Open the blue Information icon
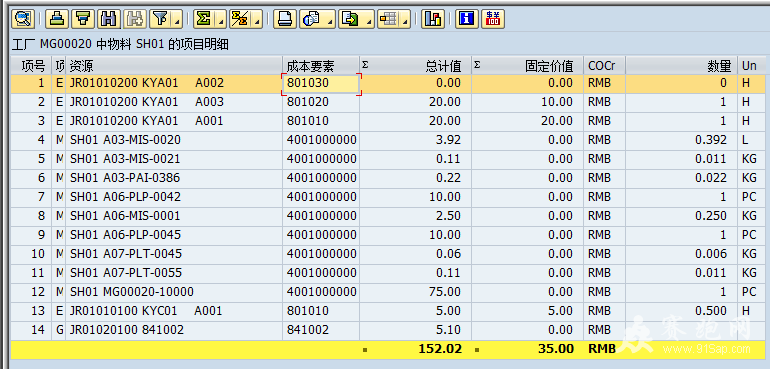Image resolution: width=770 pixels, height=369 pixels. [467, 19]
